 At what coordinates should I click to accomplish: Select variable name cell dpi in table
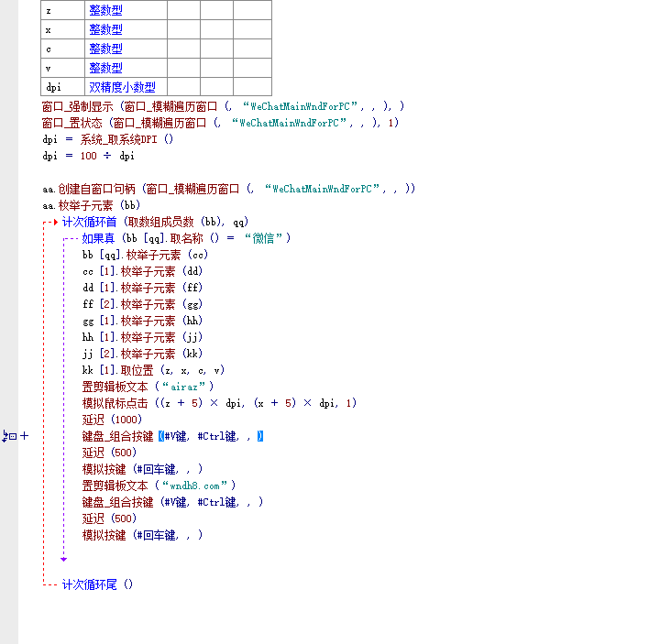(x=63, y=87)
